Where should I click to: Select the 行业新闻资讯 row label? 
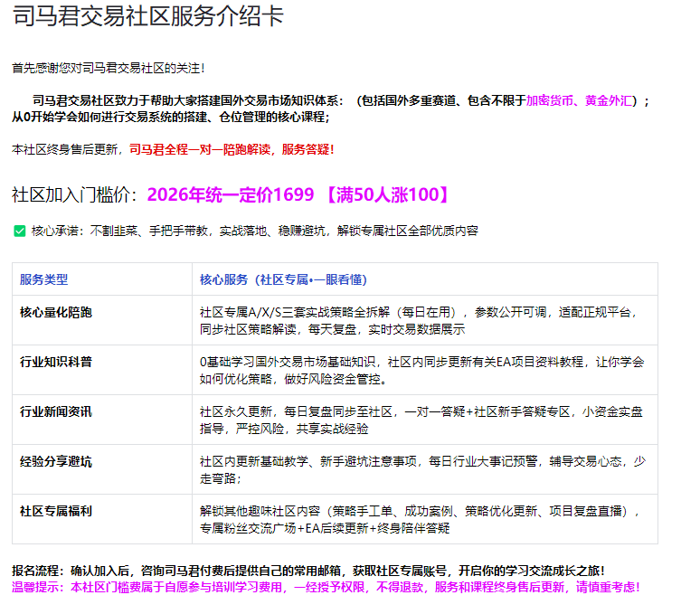coord(56,411)
